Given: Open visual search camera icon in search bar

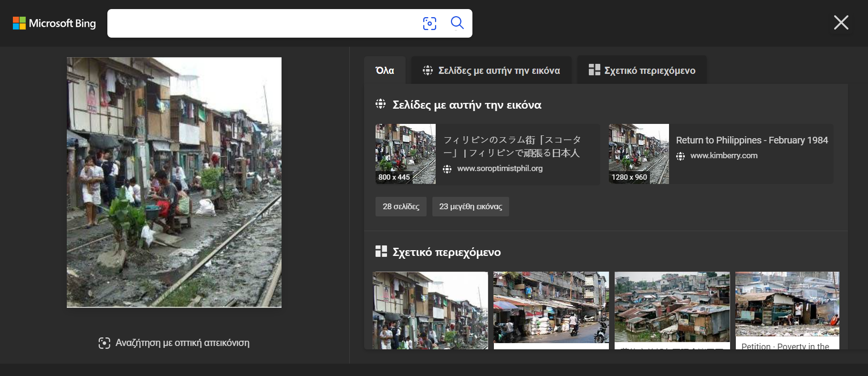Looking at the screenshot, I should pos(429,23).
